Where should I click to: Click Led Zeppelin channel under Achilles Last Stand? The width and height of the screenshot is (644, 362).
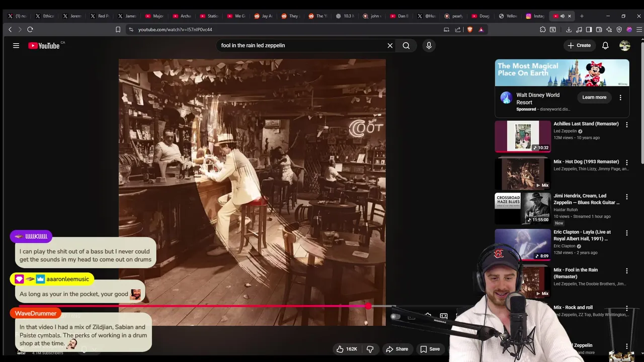point(565,131)
